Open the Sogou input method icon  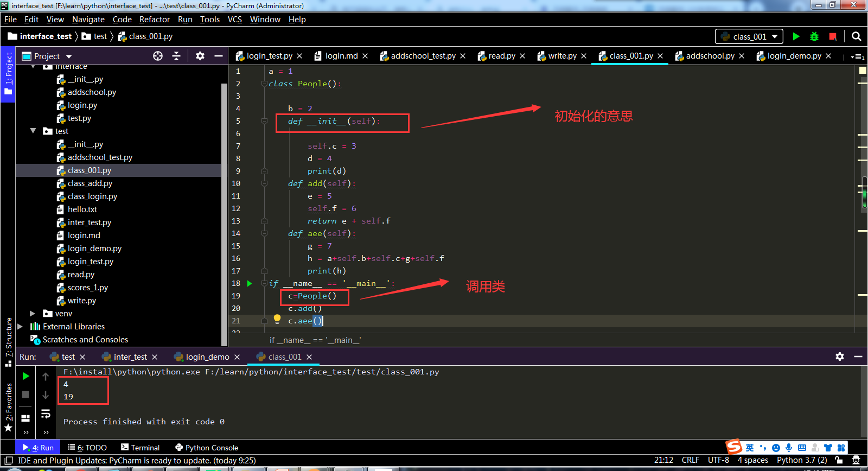pos(734,447)
